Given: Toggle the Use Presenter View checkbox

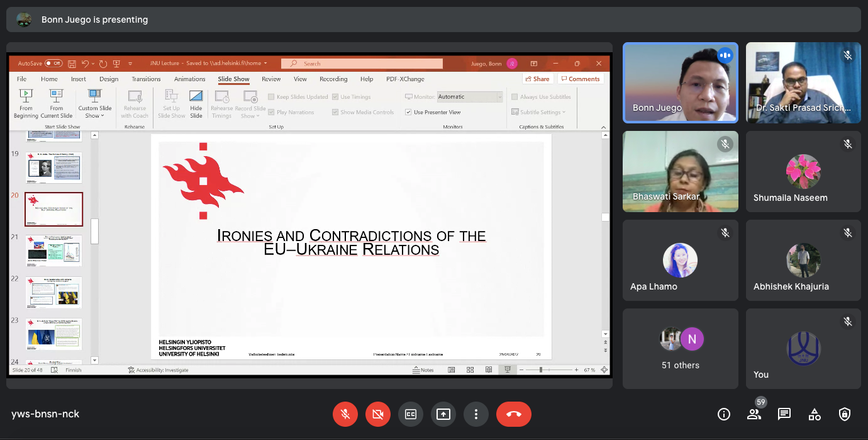Looking at the screenshot, I should tap(409, 112).
